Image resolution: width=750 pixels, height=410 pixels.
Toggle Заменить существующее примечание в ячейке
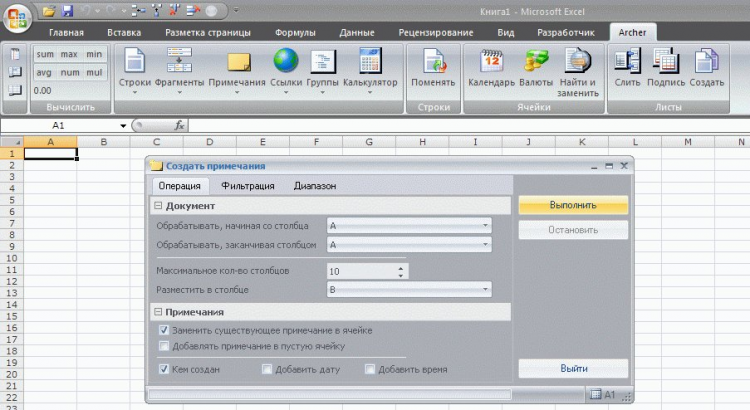[164, 330]
